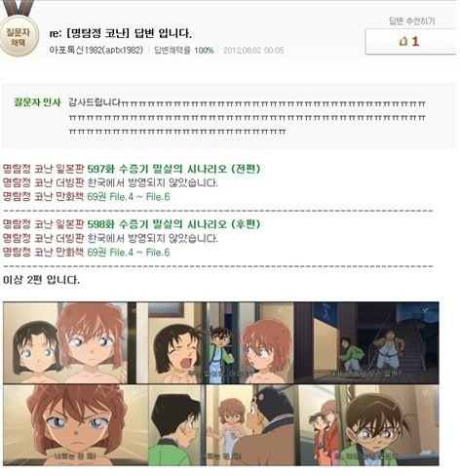Open top-right nighttime staircase screenshot
This screenshot has height=476, width=460.
click(x=366, y=342)
